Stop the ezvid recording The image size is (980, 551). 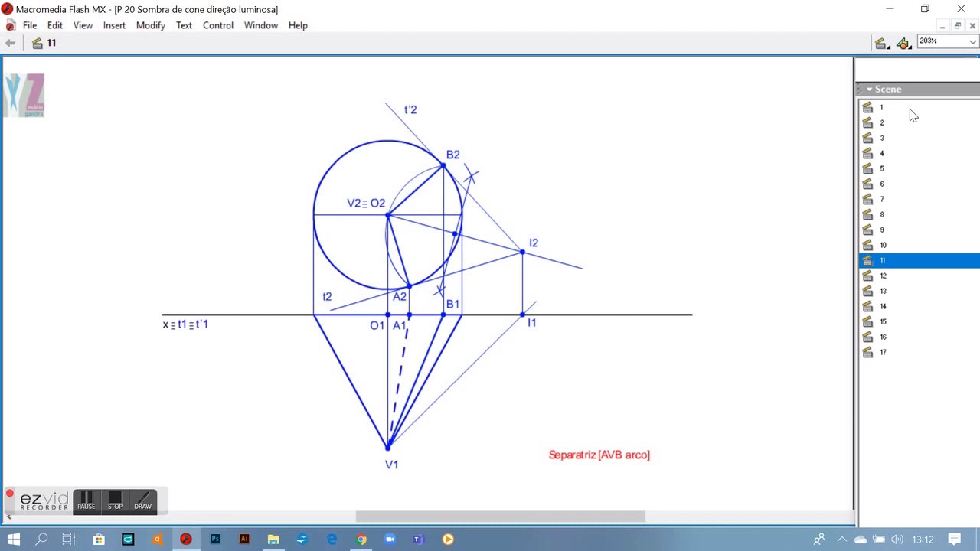pyautogui.click(x=115, y=501)
